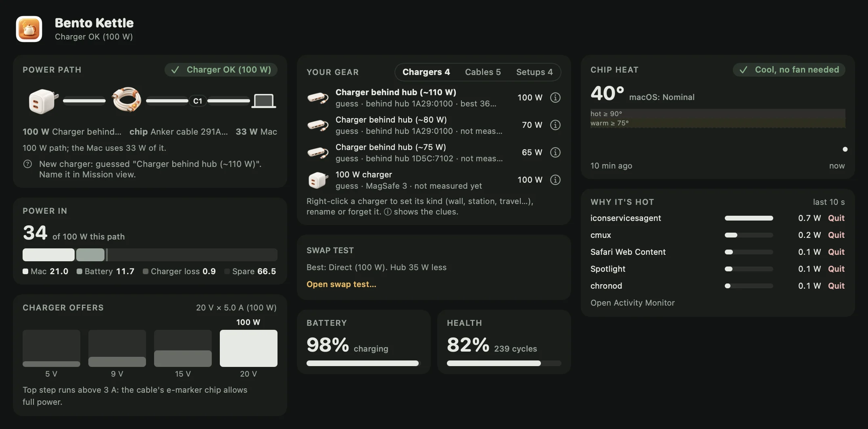This screenshot has height=429, width=868.
Task: Click the Battery 11.7 legend entry
Action: point(106,271)
